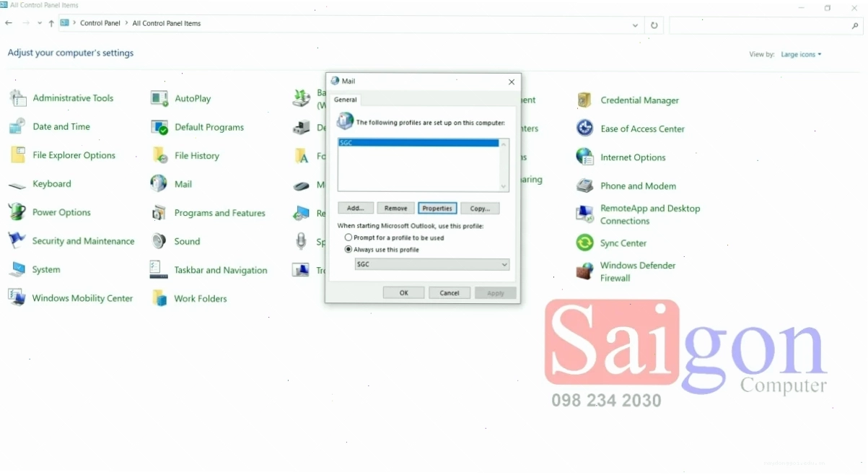868x475 pixels.
Task: Open the Mail icon in Control Panel
Action: click(159, 184)
